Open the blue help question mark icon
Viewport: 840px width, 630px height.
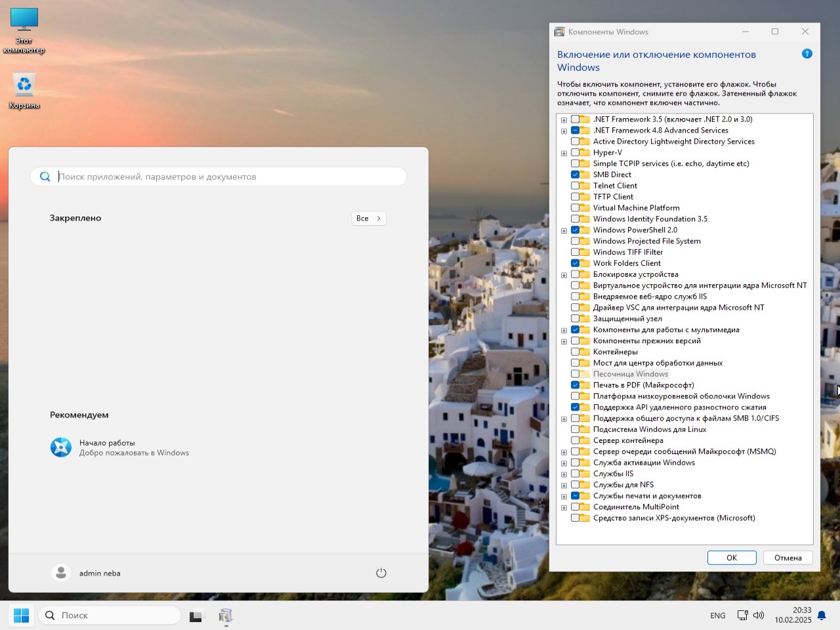click(807, 54)
